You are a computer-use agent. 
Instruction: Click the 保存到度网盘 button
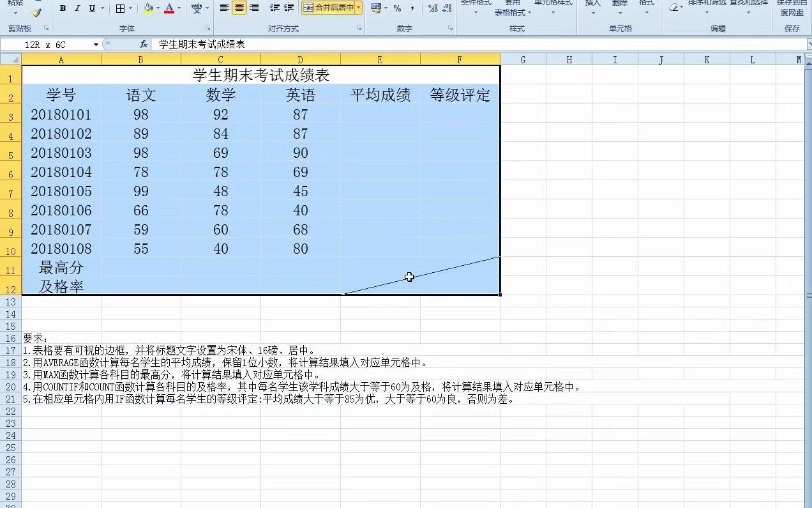click(x=792, y=8)
